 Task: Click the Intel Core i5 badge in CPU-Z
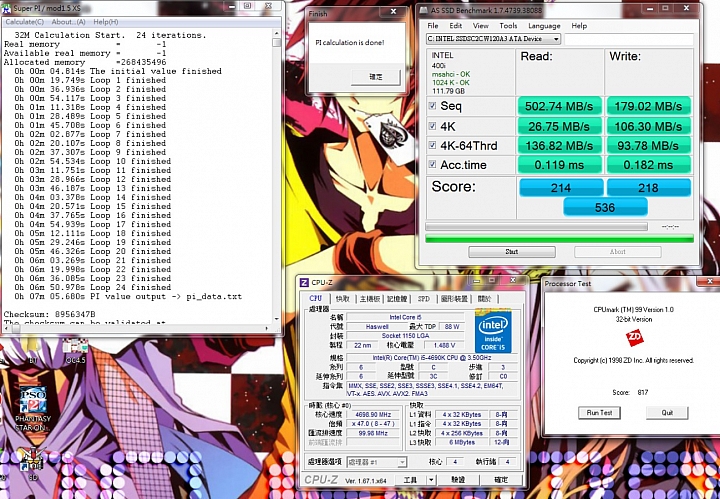493,331
